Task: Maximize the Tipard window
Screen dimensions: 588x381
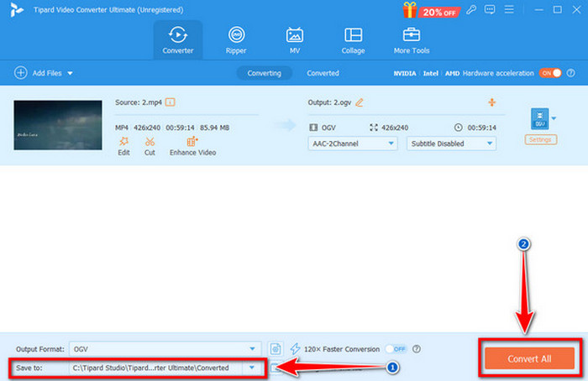Action: pyautogui.click(x=558, y=10)
